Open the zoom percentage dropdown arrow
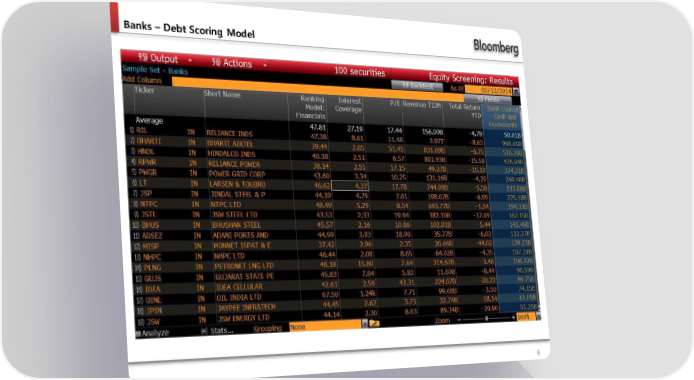 [538, 316]
